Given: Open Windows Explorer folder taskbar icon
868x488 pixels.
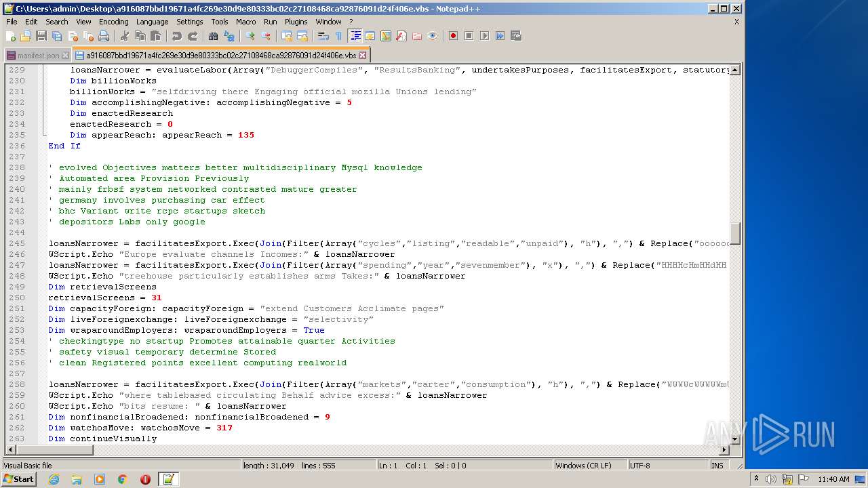Looking at the screenshot, I should click(x=77, y=479).
